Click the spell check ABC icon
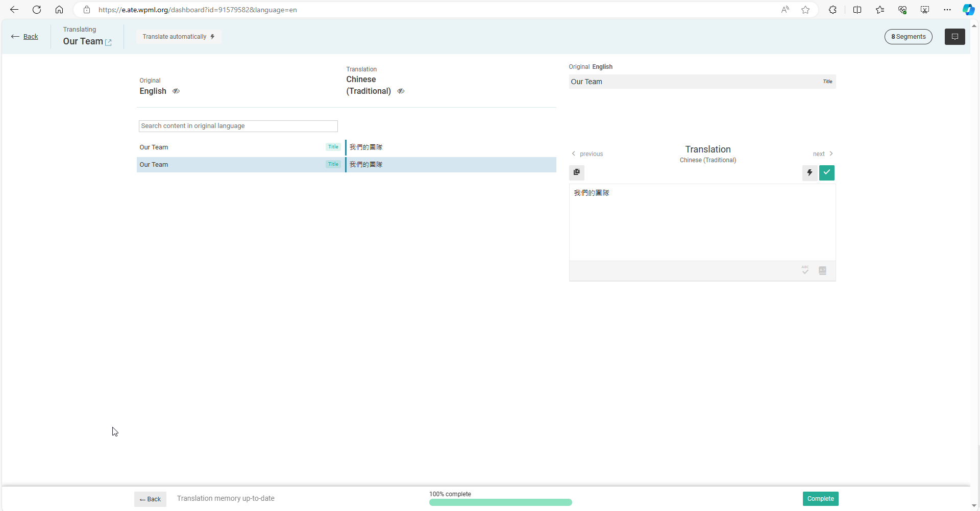 pyautogui.click(x=805, y=270)
